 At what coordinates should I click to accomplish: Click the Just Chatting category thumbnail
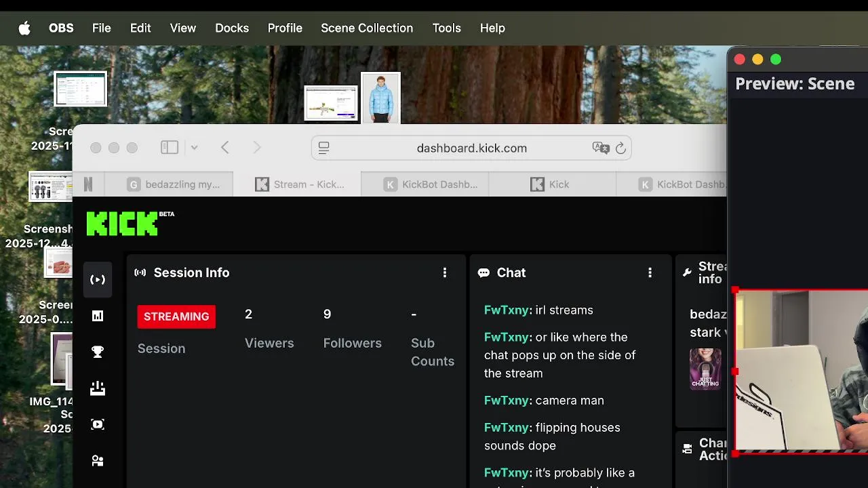click(705, 369)
